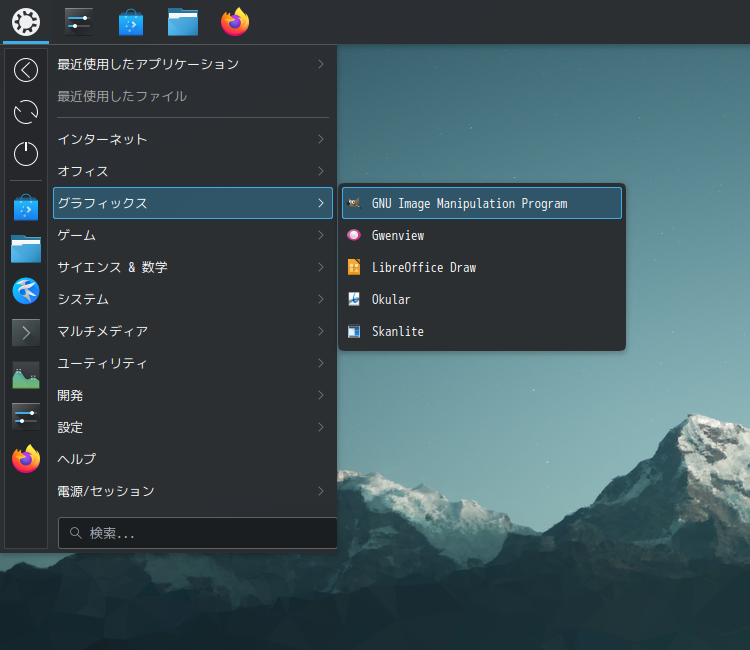Image resolution: width=750 pixels, height=650 pixels.
Task: Open the マルチメディア category
Action: pyautogui.click(x=193, y=331)
